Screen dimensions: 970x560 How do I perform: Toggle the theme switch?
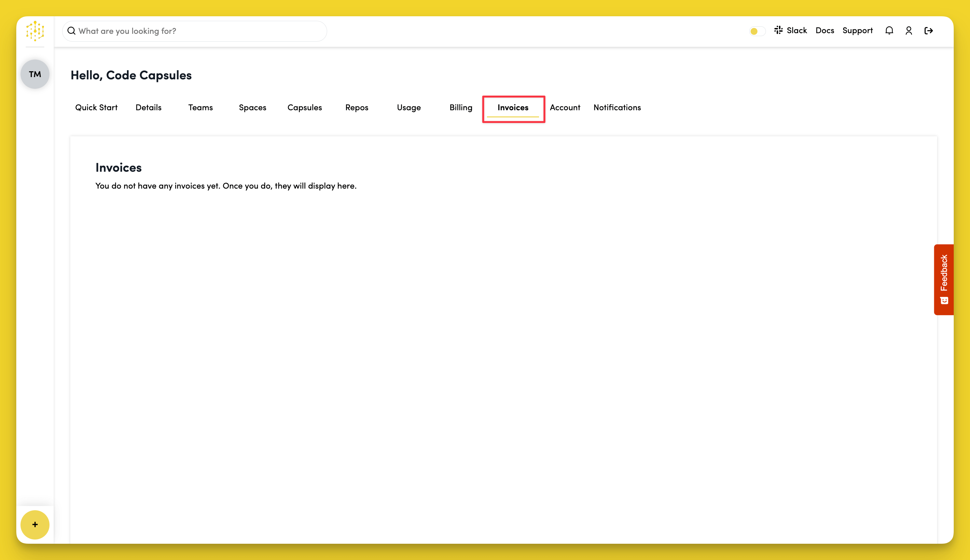pos(756,31)
